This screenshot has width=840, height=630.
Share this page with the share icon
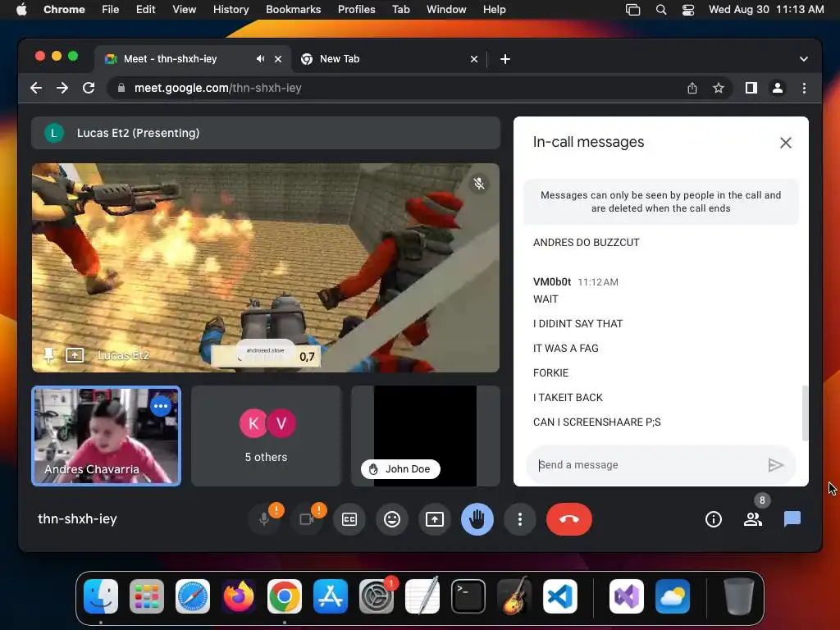point(692,88)
